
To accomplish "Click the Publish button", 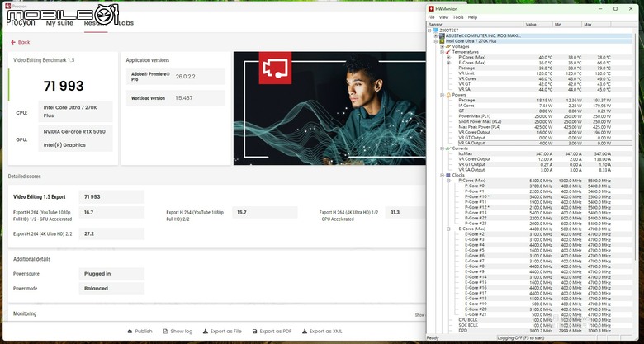I will click(x=140, y=332).
